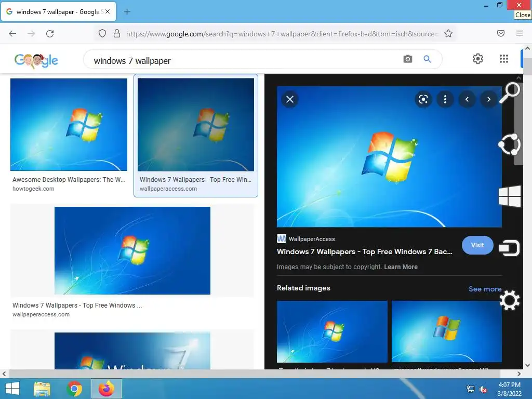Image resolution: width=532 pixels, height=399 pixels.
Task: Launch Google Chrome from the taskbar
Action: pos(74,389)
